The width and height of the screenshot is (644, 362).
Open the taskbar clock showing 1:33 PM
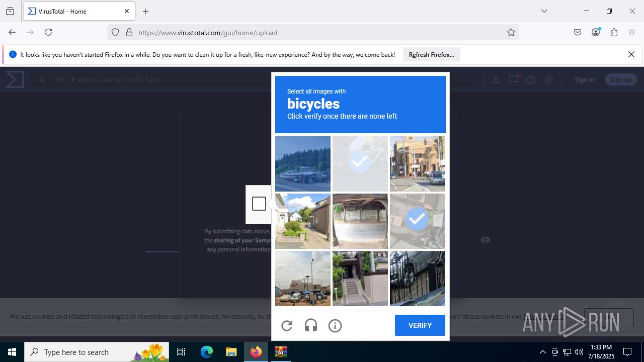tap(602, 352)
